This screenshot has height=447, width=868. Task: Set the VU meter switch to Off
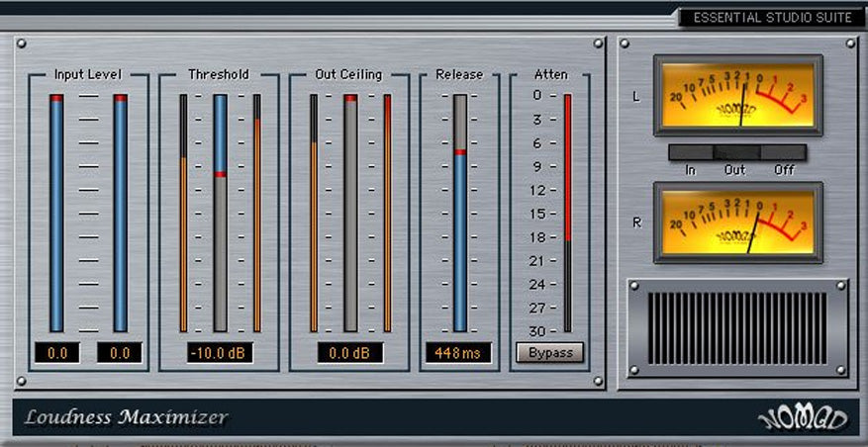pos(784,152)
